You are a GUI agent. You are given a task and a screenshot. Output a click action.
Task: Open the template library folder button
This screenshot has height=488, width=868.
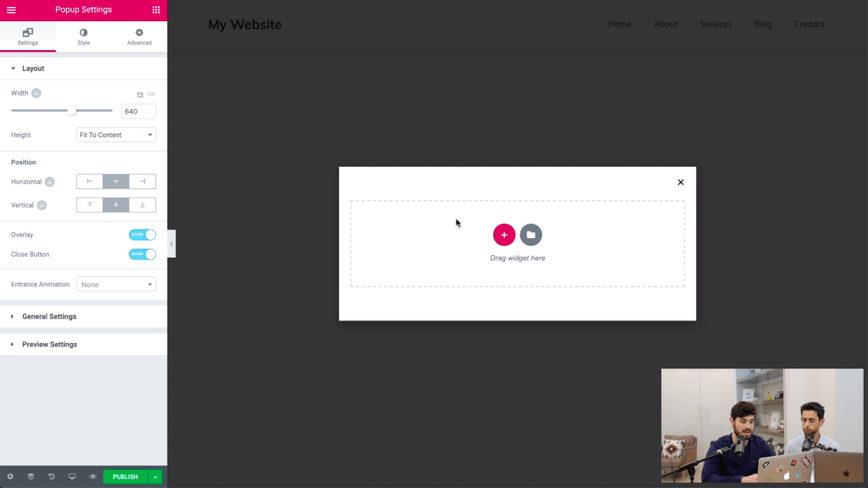click(531, 235)
